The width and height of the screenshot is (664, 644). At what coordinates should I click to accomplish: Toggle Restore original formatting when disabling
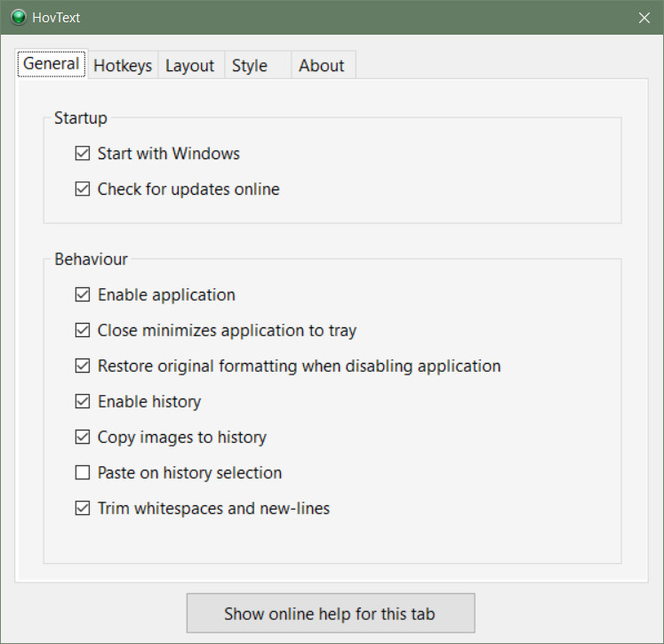(x=83, y=366)
